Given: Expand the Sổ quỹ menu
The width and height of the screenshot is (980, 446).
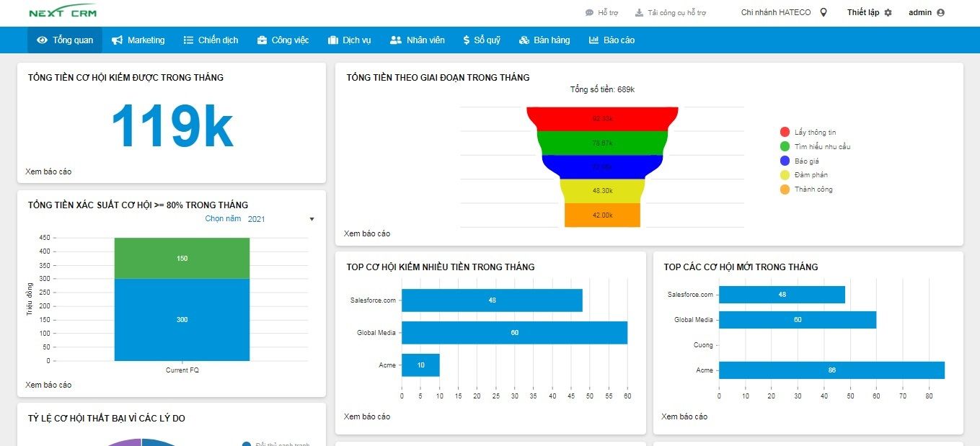Looking at the screenshot, I should point(482,40).
